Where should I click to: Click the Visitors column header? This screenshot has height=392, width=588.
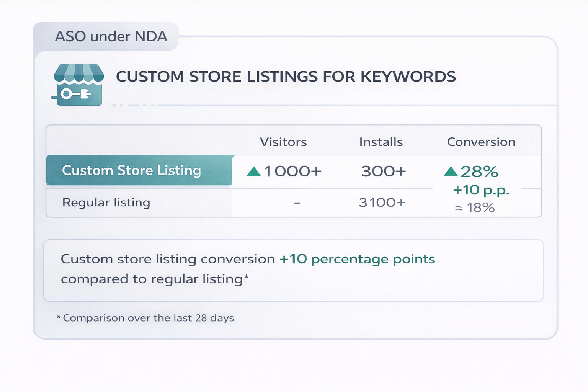tap(283, 142)
